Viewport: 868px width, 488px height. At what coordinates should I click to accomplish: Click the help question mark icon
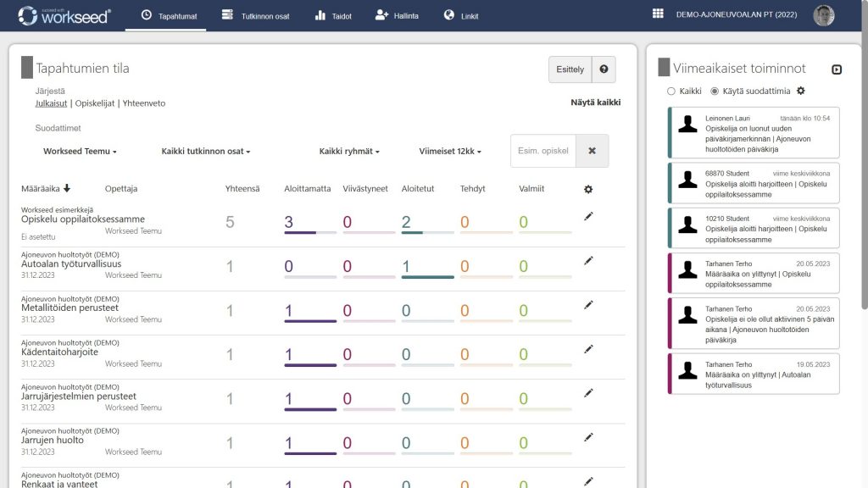(x=604, y=69)
